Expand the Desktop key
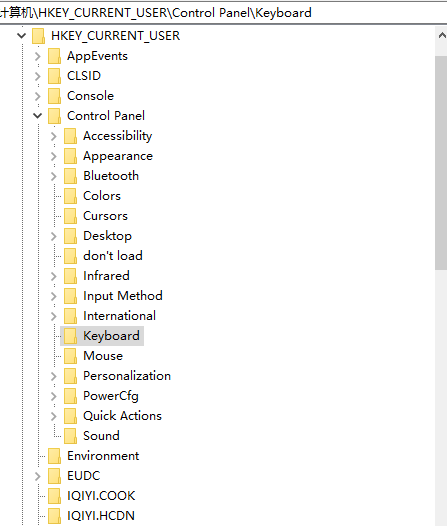The height and width of the screenshot is (526, 447). (x=54, y=236)
